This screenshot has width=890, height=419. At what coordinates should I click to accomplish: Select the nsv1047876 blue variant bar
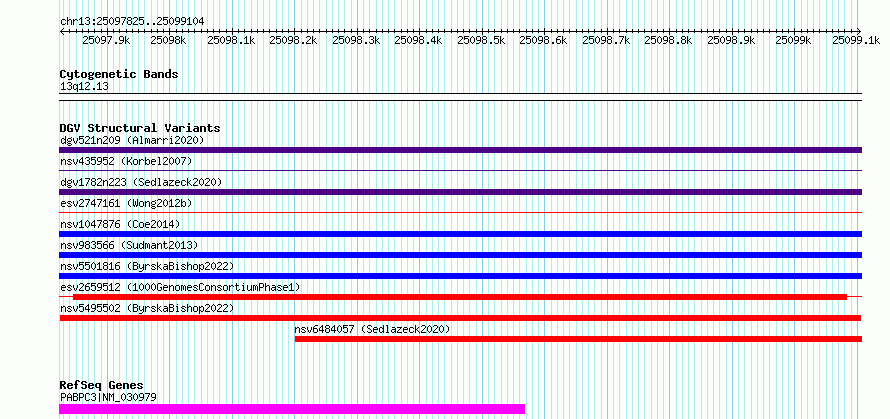click(x=460, y=234)
